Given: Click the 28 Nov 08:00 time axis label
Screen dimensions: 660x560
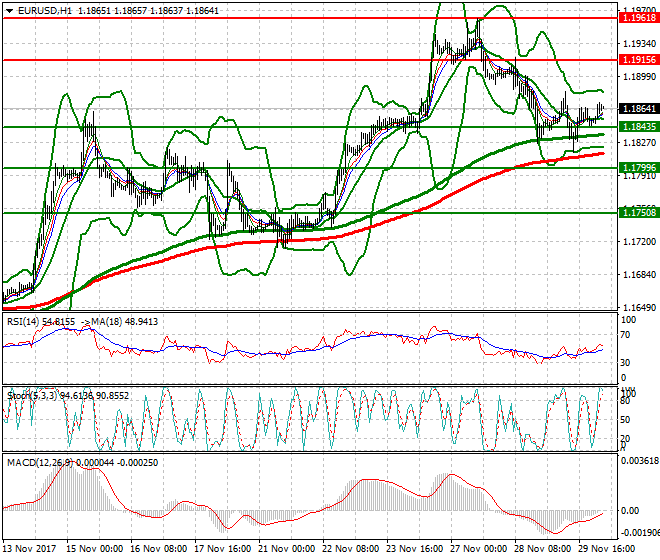Looking at the screenshot, I should (543, 549).
